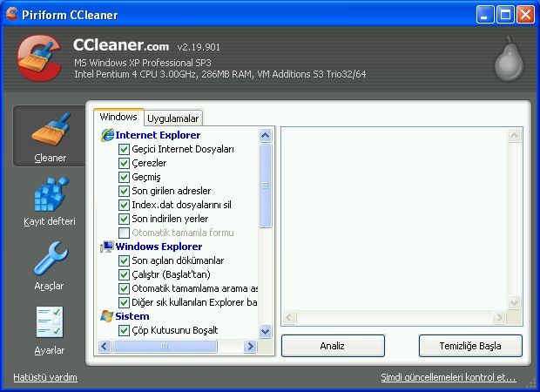
Task: Click results pane scroll right arrow
Action: 499,317
